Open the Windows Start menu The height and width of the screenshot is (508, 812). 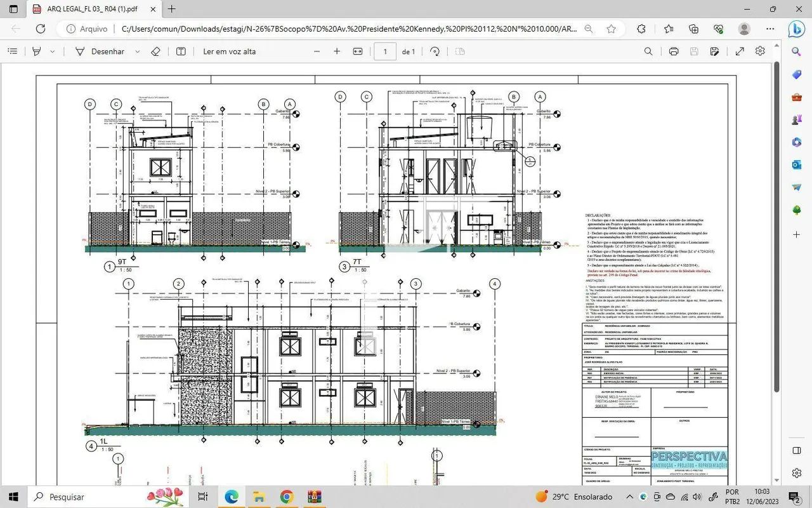tap(13, 497)
